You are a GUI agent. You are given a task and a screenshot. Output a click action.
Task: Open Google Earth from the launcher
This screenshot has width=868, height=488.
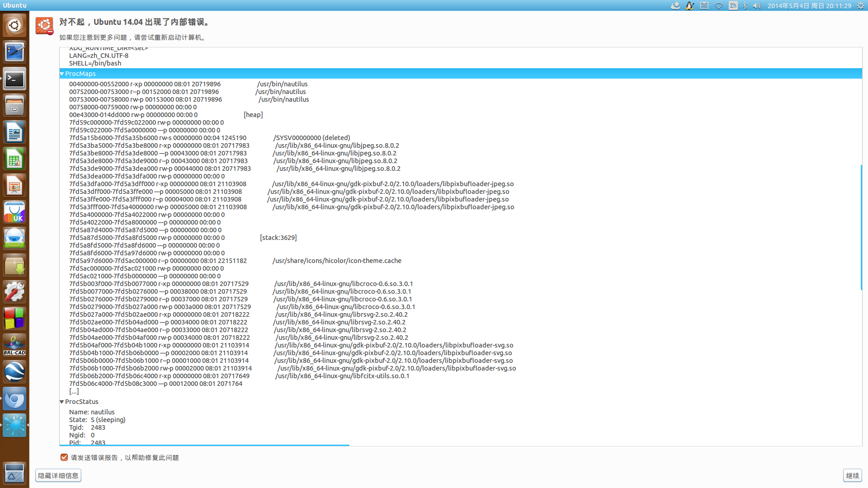[x=14, y=372]
